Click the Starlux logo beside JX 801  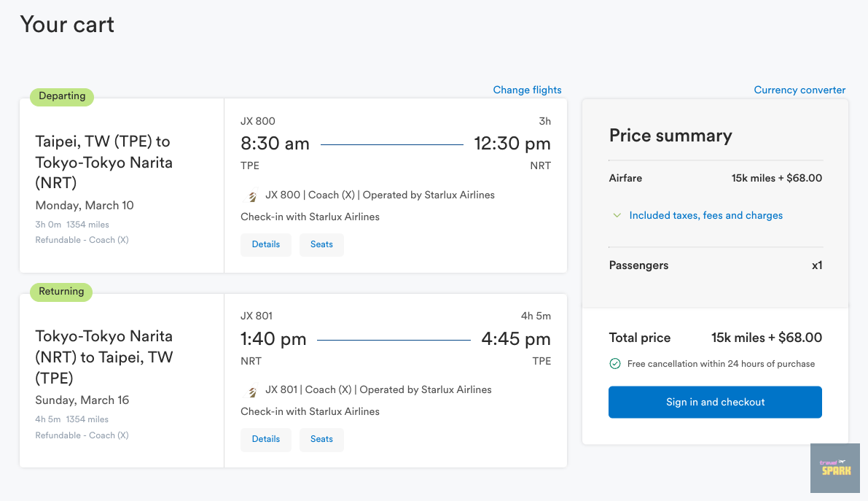point(252,391)
